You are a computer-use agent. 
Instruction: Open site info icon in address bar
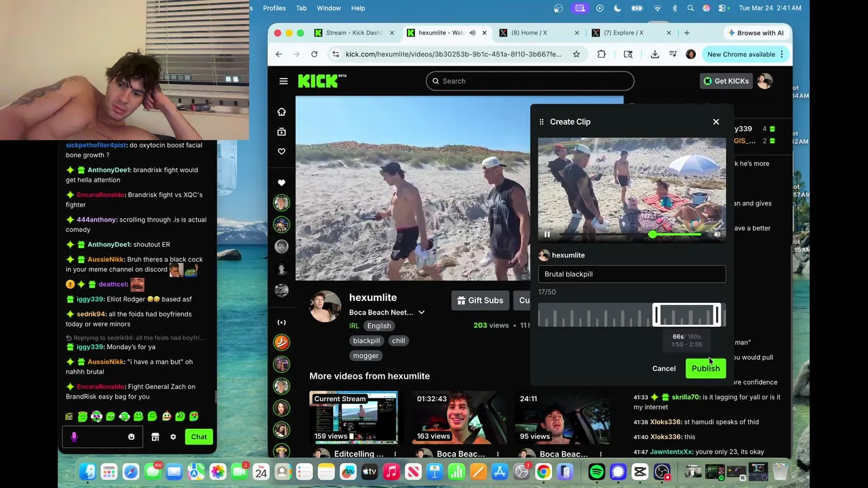[336, 54]
